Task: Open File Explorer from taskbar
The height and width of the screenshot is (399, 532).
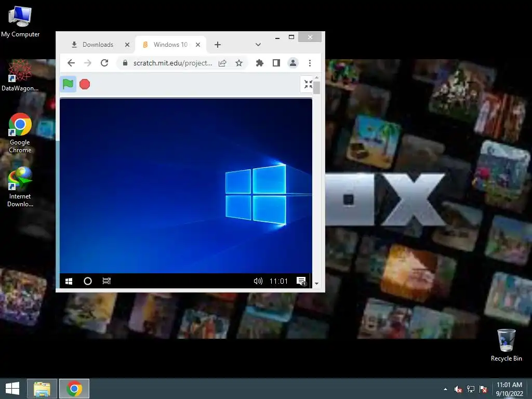Action: 42,389
